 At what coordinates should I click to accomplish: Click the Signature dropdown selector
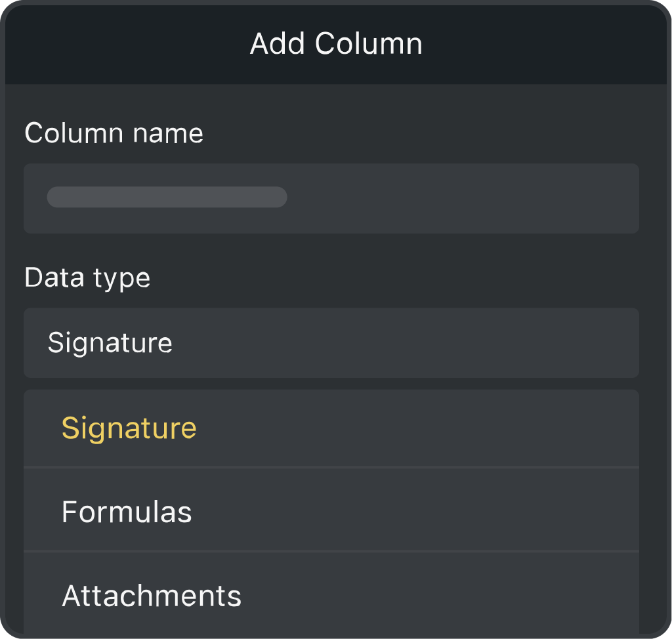coord(331,342)
